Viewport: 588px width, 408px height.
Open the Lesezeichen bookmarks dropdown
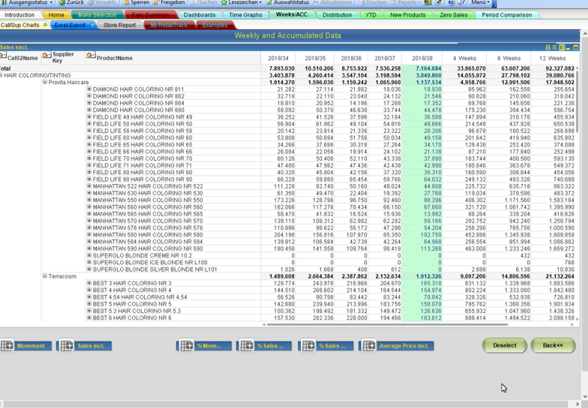click(x=241, y=2)
